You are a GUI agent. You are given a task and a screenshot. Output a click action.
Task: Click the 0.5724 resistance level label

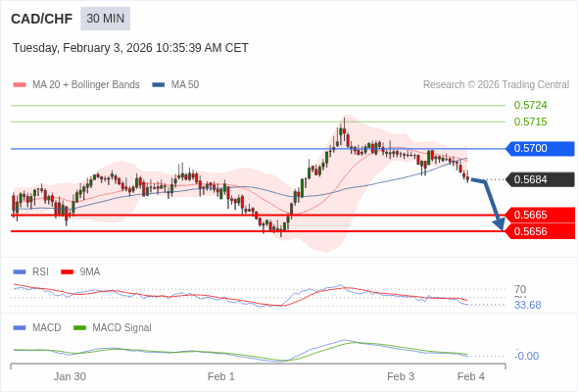pyautogui.click(x=530, y=105)
